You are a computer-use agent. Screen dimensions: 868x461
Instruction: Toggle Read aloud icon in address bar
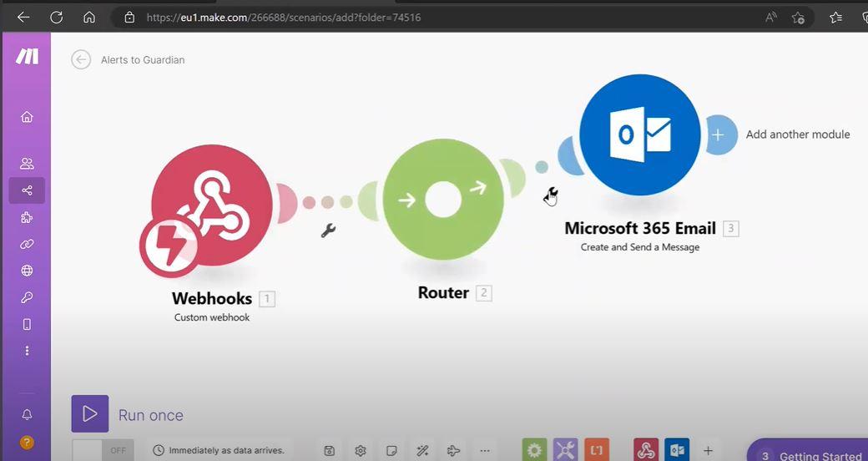click(770, 18)
